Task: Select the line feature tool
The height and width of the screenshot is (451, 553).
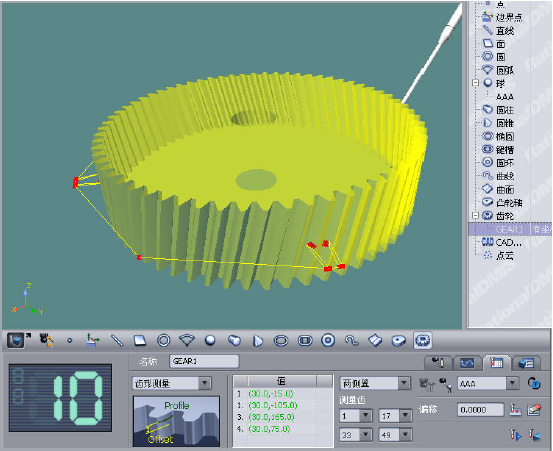Action: coord(117,340)
